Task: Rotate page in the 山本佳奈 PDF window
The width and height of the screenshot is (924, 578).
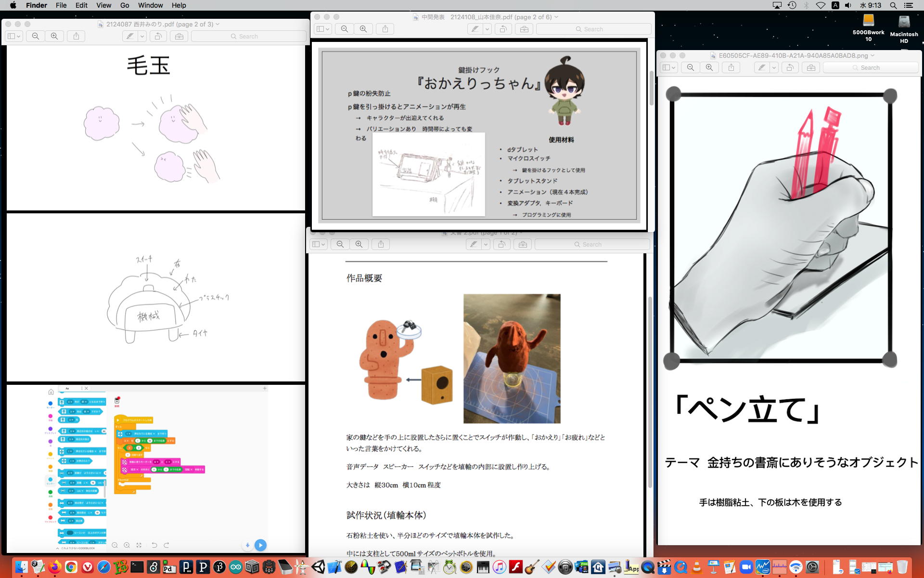Action: pyautogui.click(x=503, y=29)
